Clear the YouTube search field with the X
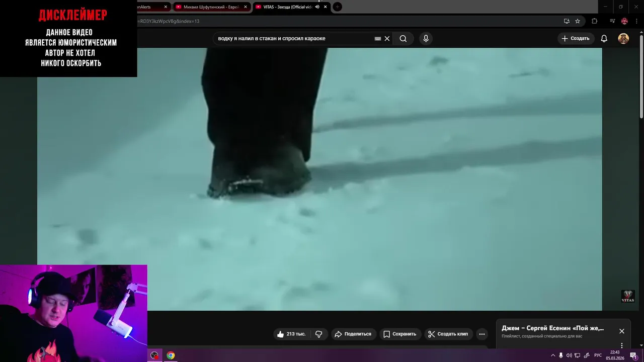The height and width of the screenshot is (362, 644). click(x=387, y=39)
